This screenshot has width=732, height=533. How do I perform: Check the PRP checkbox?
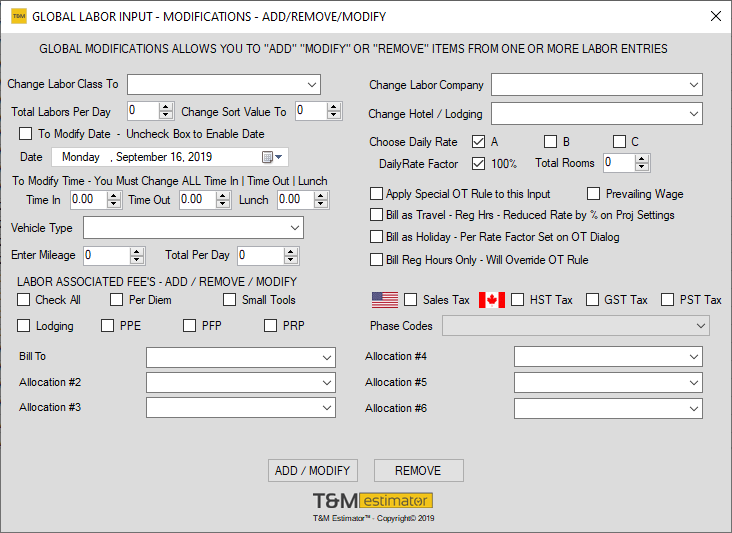tap(271, 325)
